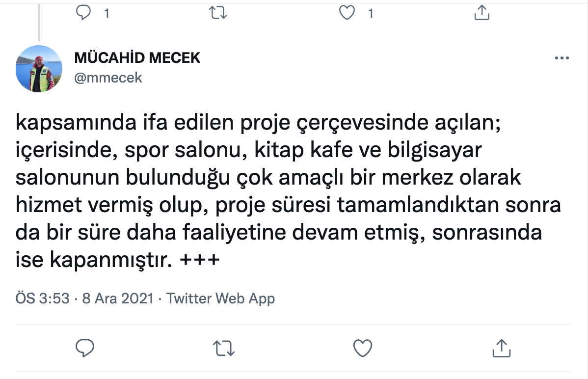Toggle the heart on the previous tweet
This screenshot has height=379, width=588.
[347, 13]
